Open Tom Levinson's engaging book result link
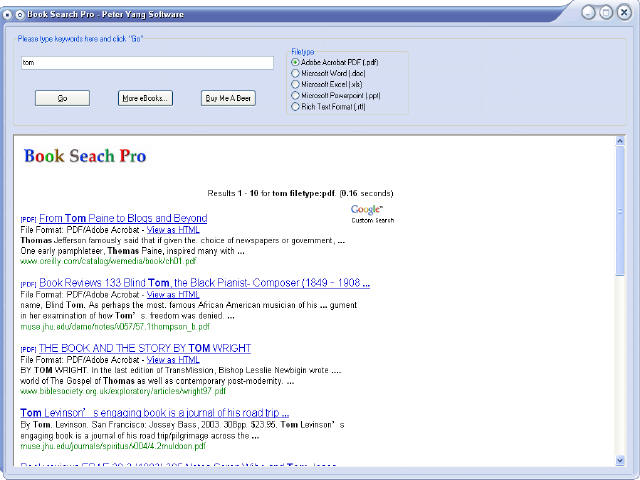The width and height of the screenshot is (640, 480). (155, 413)
